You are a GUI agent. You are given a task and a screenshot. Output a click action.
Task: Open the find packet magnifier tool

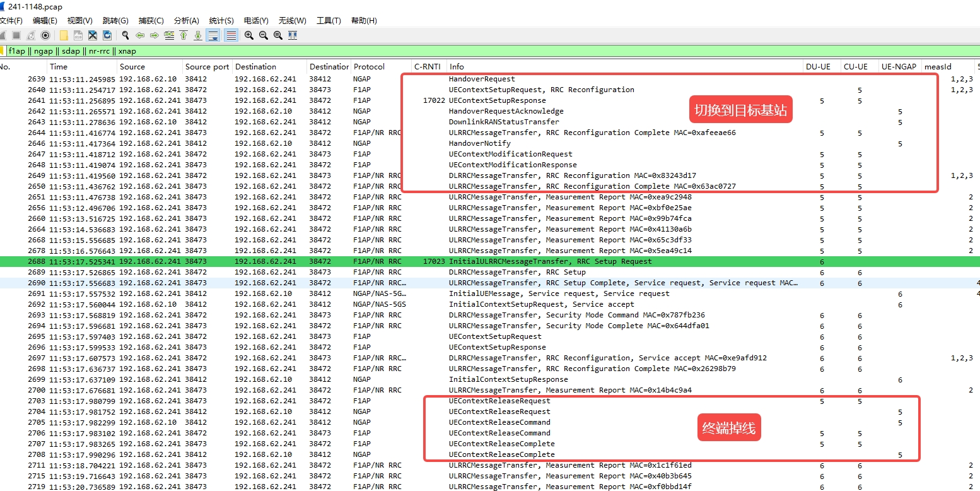[125, 35]
